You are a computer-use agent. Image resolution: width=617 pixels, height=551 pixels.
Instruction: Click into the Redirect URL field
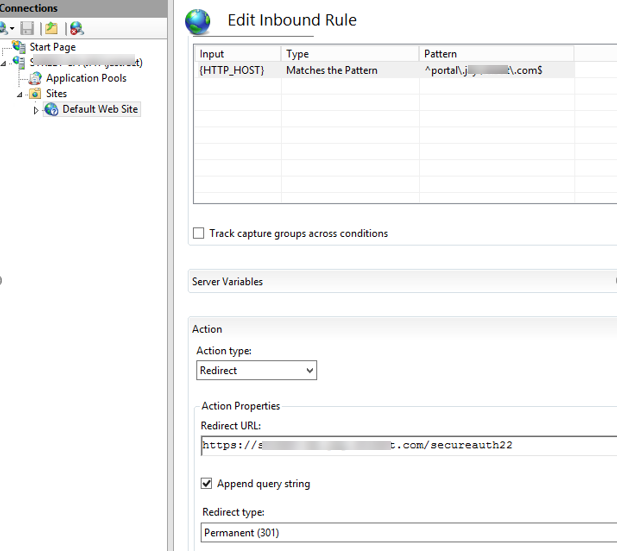pos(409,446)
